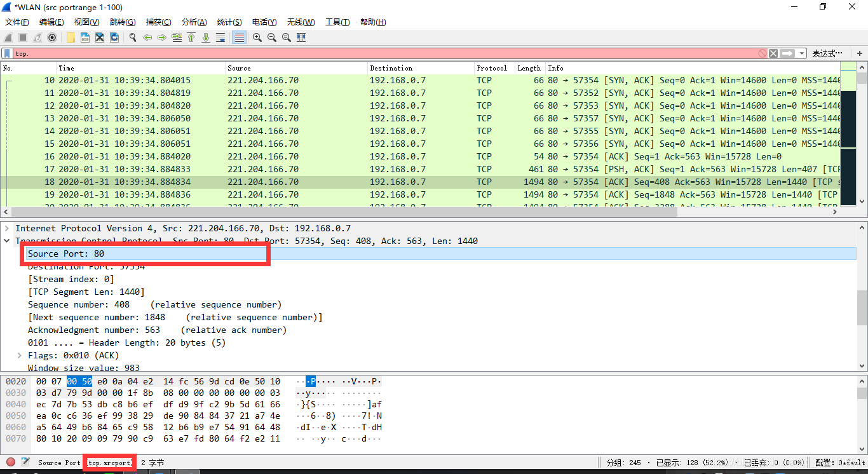
Task: Click the 配置: Default profile status entry
Action: pos(840,463)
